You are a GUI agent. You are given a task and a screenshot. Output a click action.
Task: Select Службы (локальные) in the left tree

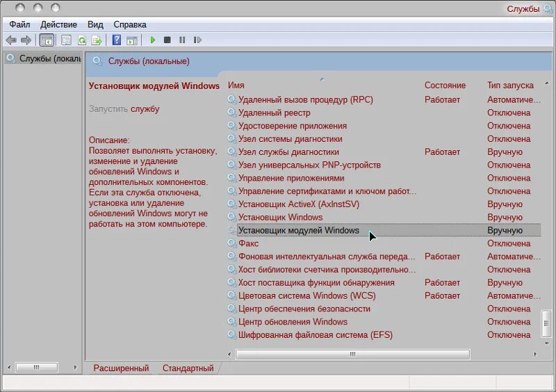click(x=44, y=58)
